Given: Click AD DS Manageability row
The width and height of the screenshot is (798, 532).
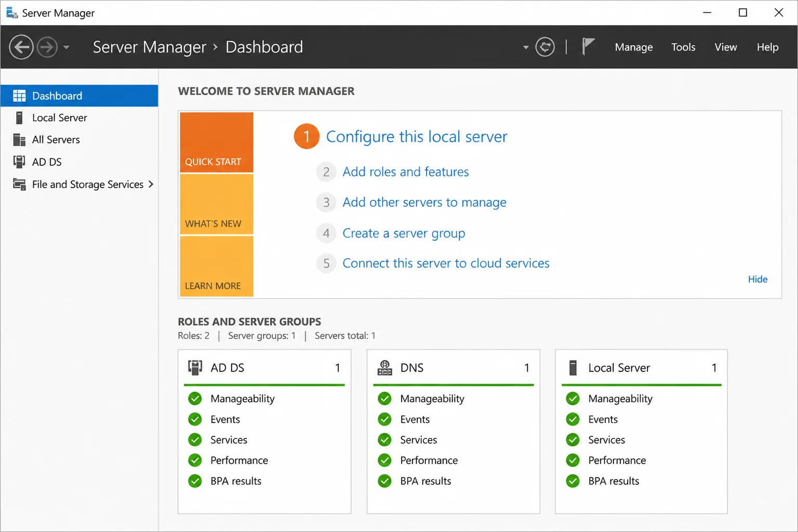Looking at the screenshot, I should [x=264, y=398].
